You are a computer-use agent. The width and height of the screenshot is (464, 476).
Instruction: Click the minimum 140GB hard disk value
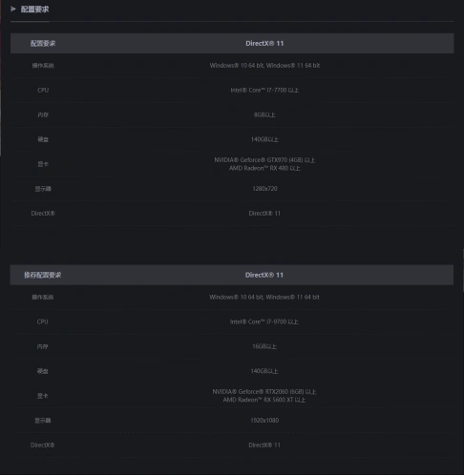click(264, 139)
